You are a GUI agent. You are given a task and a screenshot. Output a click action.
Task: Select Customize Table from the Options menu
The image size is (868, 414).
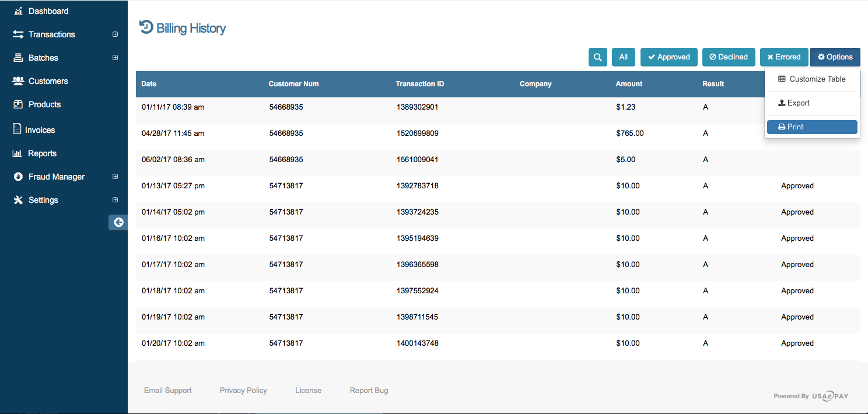(x=812, y=79)
